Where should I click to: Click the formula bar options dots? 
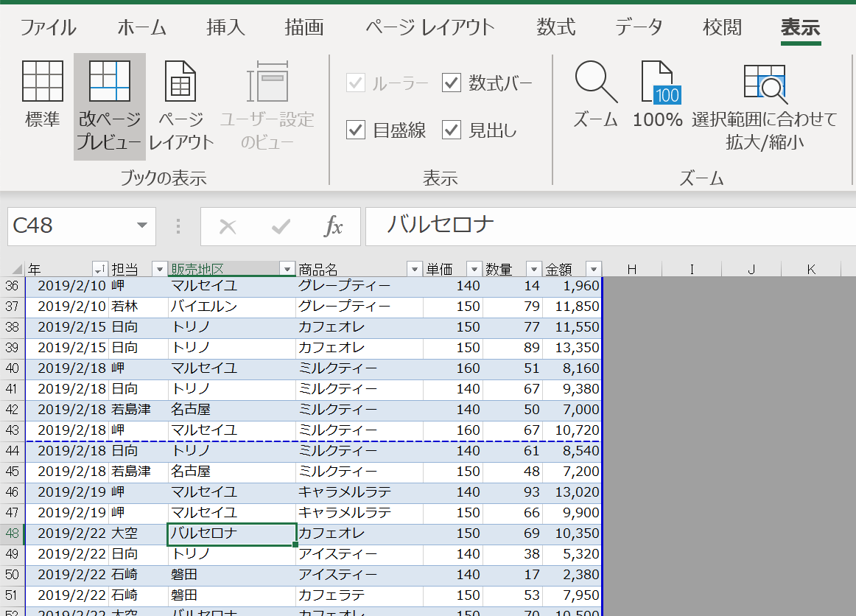pyautogui.click(x=178, y=226)
